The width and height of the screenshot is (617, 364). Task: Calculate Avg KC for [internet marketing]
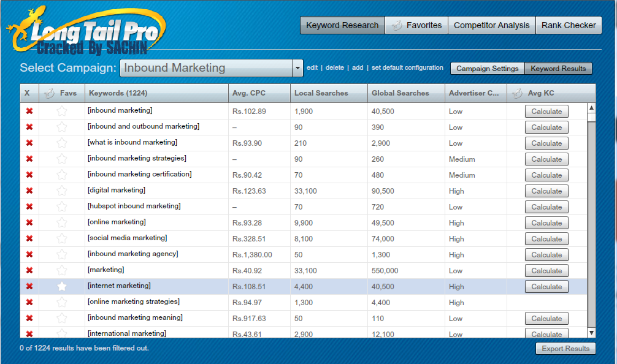pyautogui.click(x=546, y=287)
